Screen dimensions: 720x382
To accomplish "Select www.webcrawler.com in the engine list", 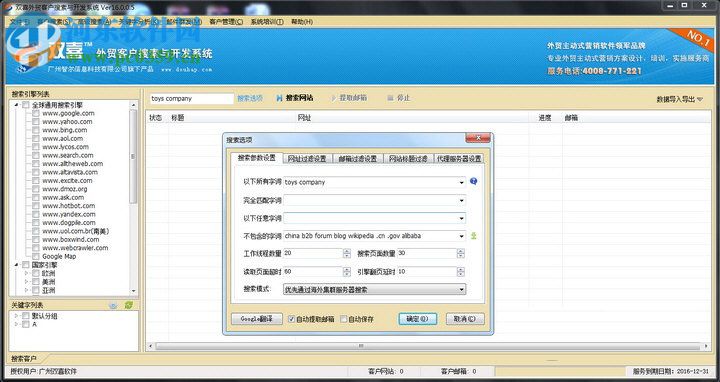I will (x=75, y=248).
